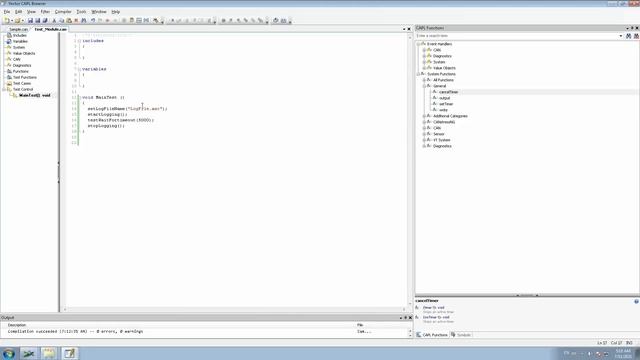Click the Find binoculars toolbar icon
This screenshot has width=640, height=360.
click(84, 20)
